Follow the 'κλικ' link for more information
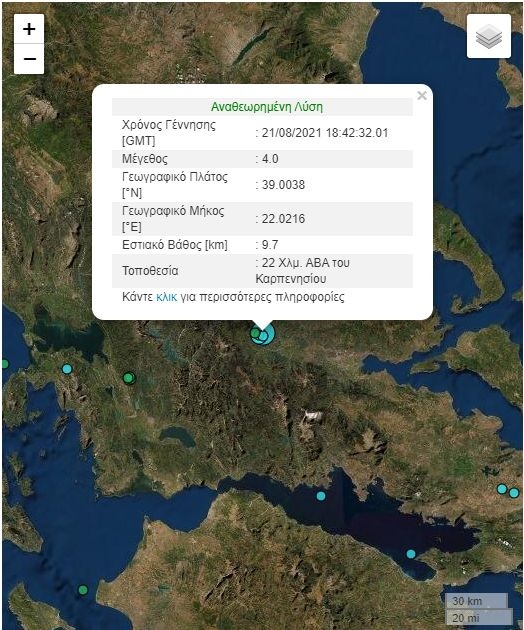 (x=166, y=297)
